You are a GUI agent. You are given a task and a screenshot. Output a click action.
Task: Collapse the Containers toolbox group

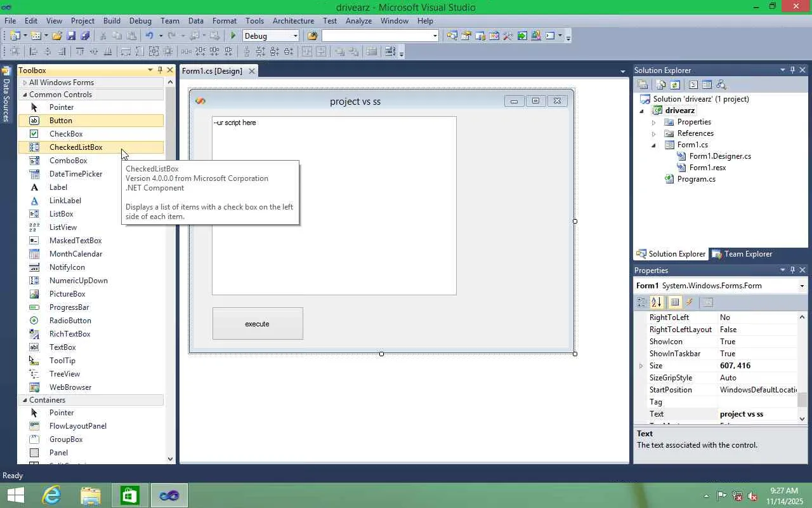(x=25, y=400)
